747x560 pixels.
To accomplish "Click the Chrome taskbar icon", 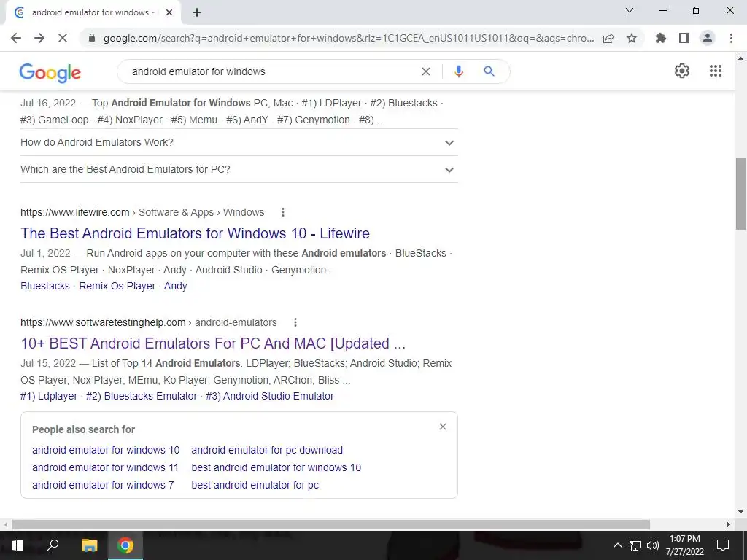I will tap(125, 545).
